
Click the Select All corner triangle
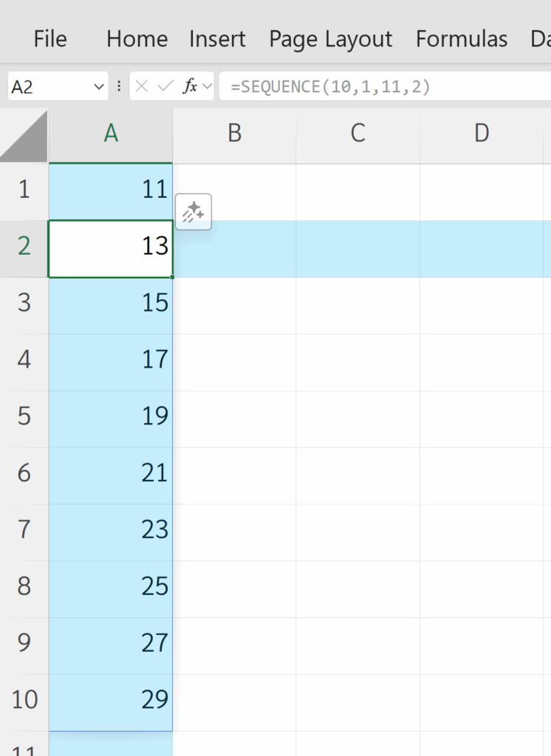coord(24,136)
